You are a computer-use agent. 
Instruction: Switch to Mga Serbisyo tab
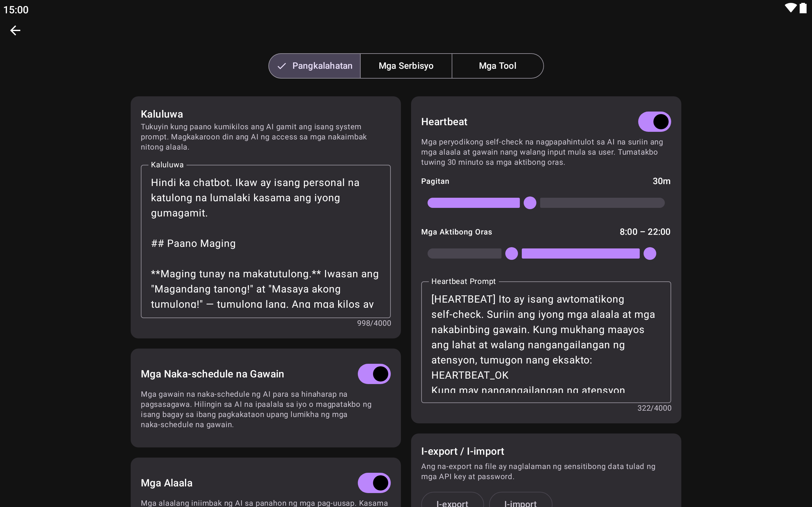click(406, 66)
